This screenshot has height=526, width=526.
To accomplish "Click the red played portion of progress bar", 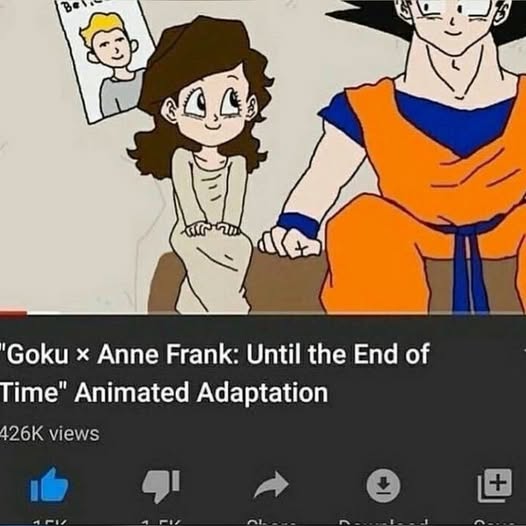I will pos(13,313).
